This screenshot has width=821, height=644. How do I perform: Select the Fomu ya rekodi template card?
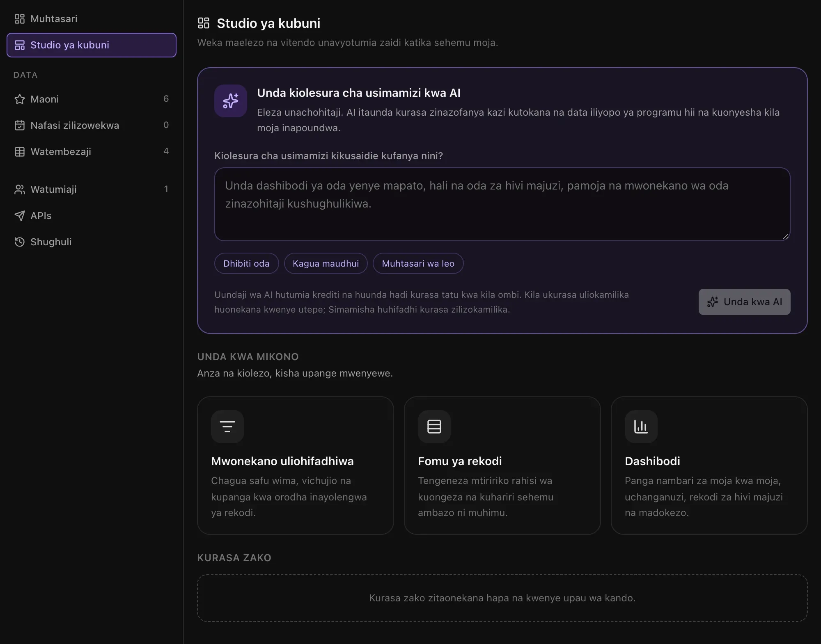pos(502,466)
